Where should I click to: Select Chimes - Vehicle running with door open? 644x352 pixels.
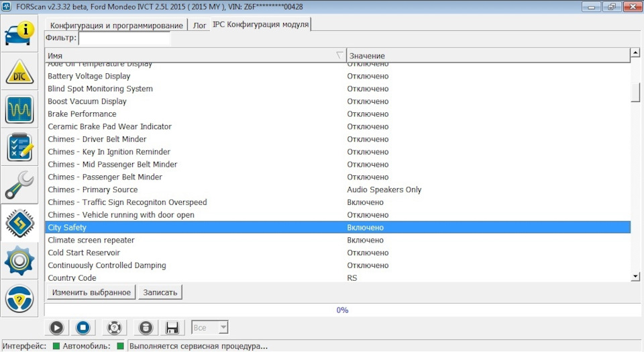coord(337,215)
